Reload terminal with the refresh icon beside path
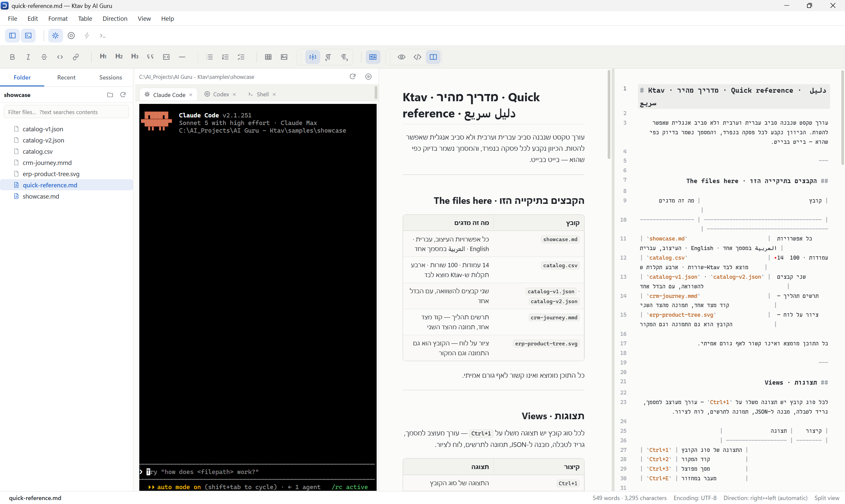The width and height of the screenshot is (845, 504). pyautogui.click(x=353, y=77)
